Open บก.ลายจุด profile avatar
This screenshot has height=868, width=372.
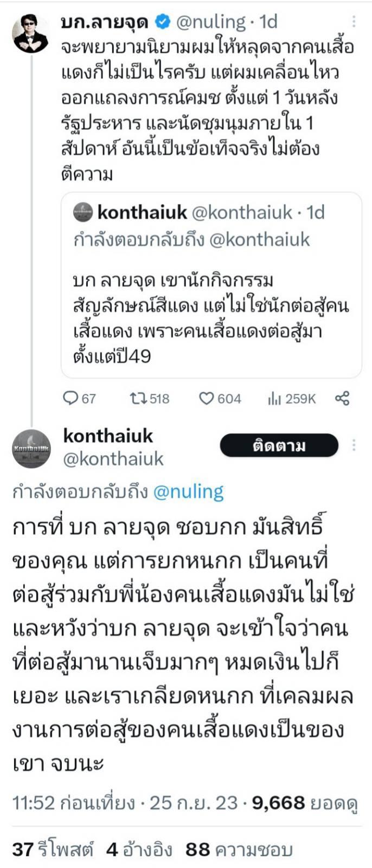click(x=30, y=33)
